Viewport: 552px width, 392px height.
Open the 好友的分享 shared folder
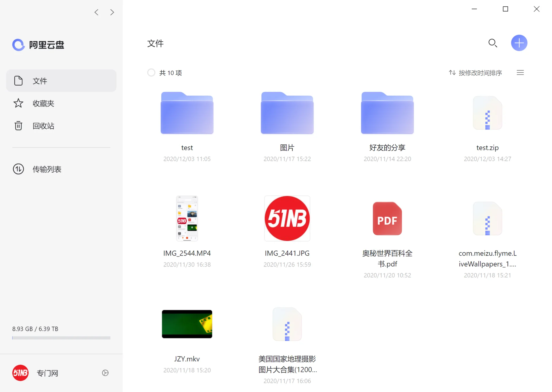point(387,113)
